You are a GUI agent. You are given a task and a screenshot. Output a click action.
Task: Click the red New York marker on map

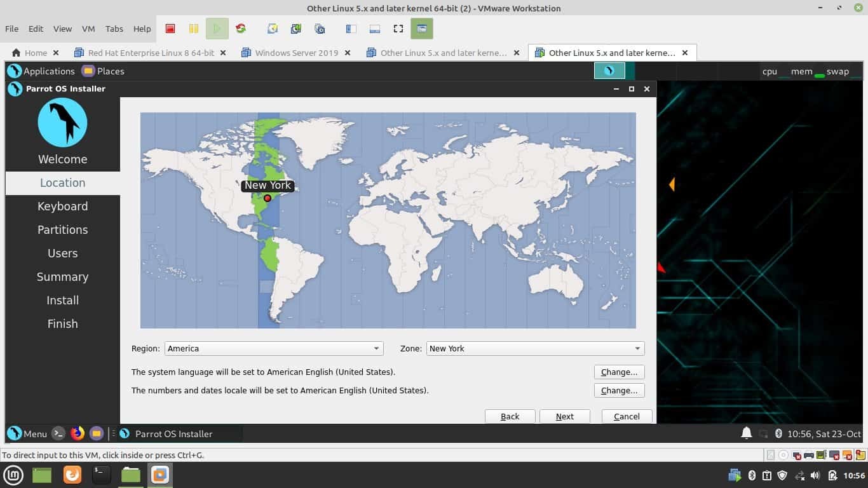pos(268,198)
